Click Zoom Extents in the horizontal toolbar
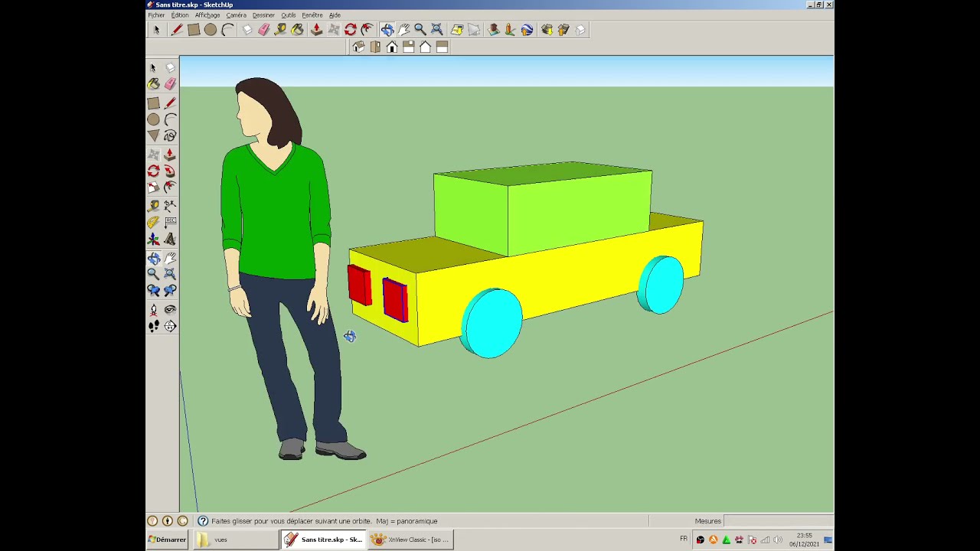 (x=437, y=30)
